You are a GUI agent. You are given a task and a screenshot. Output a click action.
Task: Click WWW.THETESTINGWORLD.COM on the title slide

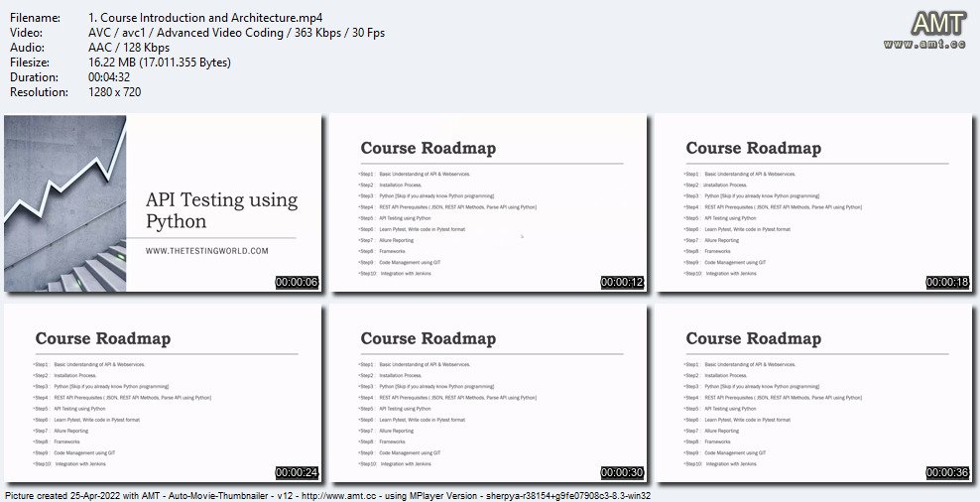click(207, 251)
